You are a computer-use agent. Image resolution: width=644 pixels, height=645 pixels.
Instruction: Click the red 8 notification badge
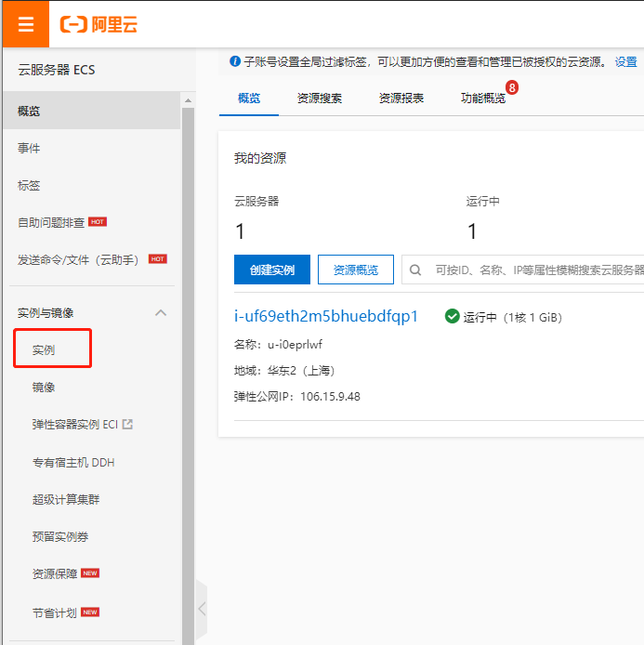511,88
